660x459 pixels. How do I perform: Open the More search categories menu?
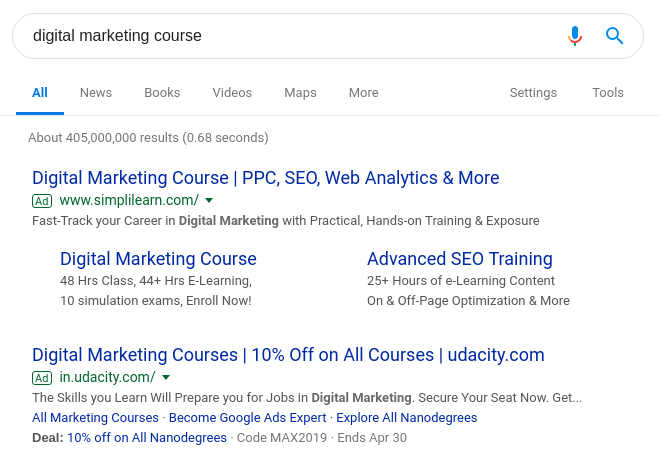click(x=364, y=93)
